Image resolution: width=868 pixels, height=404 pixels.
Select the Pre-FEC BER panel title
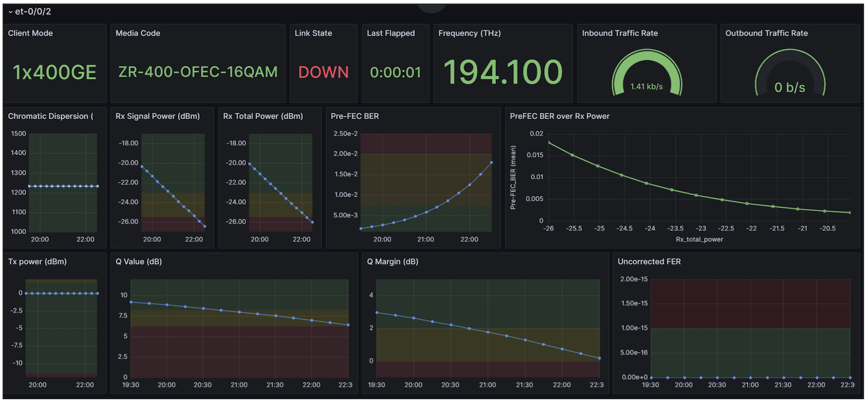[355, 116]
